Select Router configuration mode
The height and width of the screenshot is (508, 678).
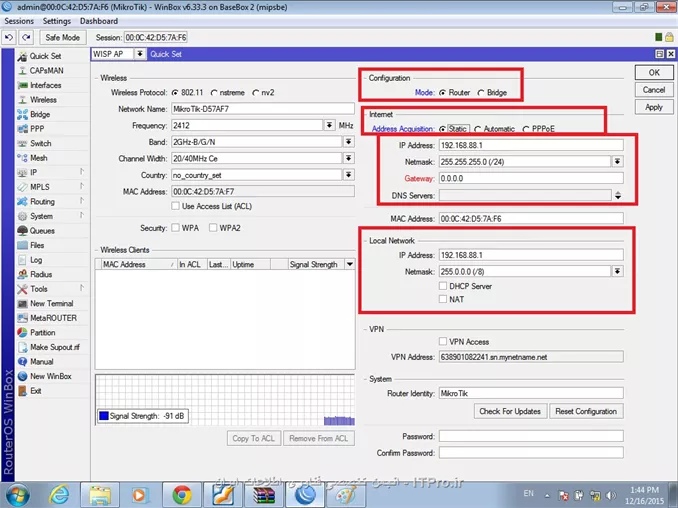click(442, 93)
